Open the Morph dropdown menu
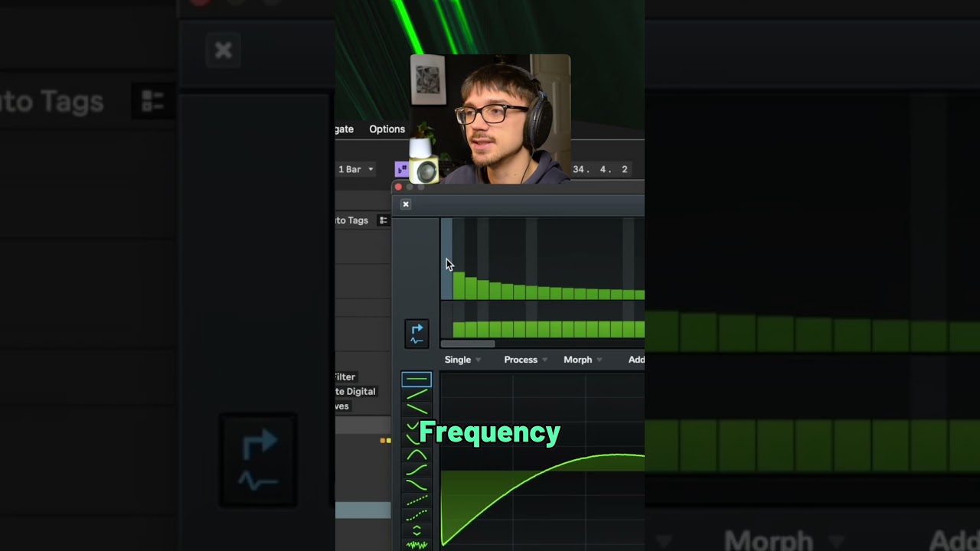 pos(583,360)
